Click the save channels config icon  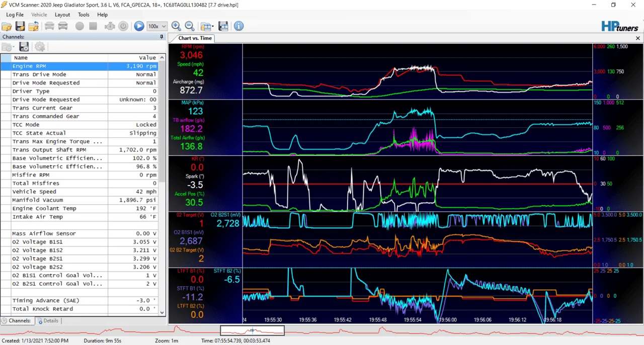24,47
